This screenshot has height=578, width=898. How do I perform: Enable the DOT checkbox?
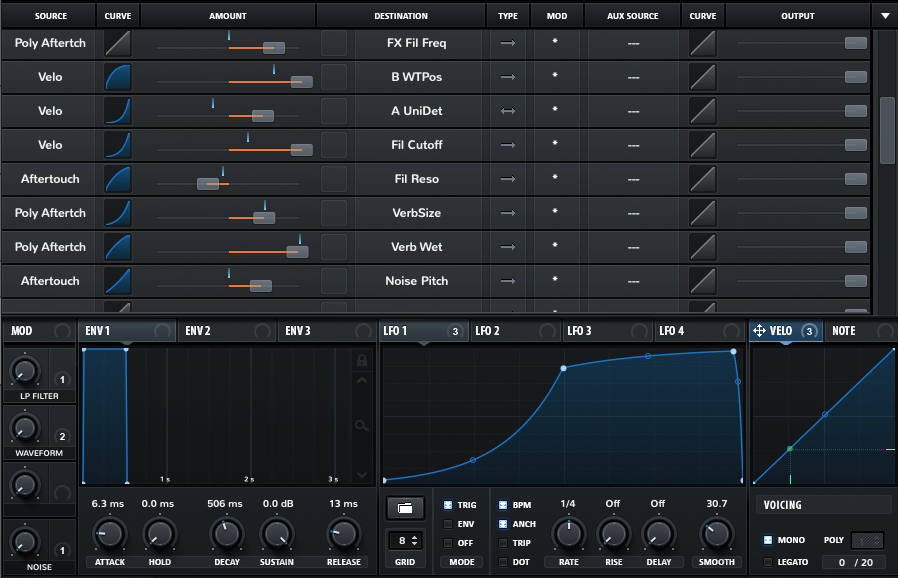503,562
